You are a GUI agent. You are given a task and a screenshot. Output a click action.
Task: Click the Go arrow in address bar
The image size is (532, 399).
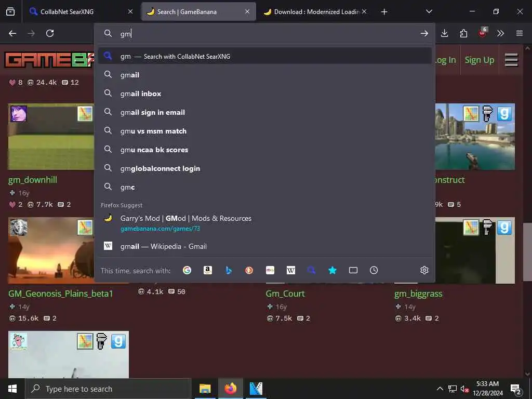pyautogui.click(x=424, y=33)
